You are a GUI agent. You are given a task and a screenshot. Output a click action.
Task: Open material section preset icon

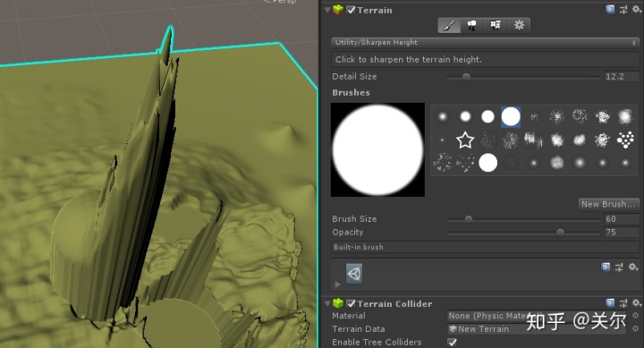[x=619, y=267]
